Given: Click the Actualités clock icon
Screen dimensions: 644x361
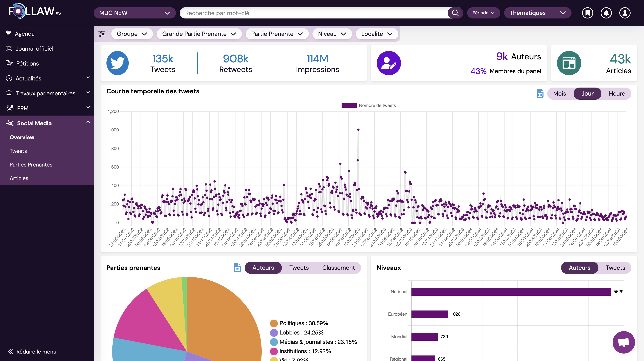Looking at the screenshot, I should [x=9, y=78].
